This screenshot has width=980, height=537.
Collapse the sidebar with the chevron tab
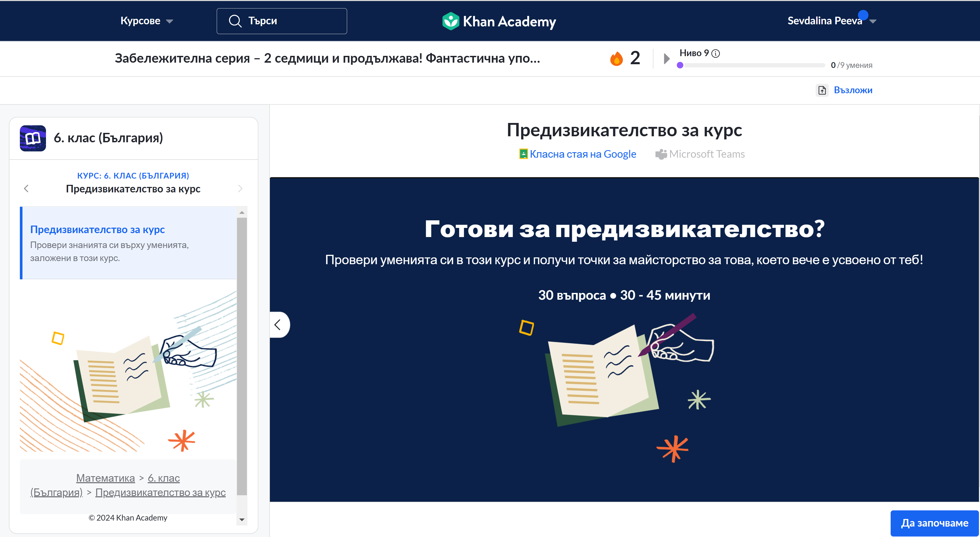(x=279, y=325)
